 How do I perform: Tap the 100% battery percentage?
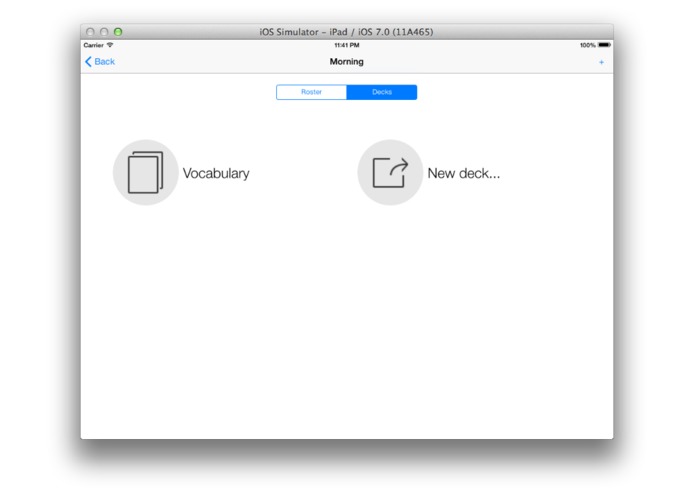tap(588, 45)
